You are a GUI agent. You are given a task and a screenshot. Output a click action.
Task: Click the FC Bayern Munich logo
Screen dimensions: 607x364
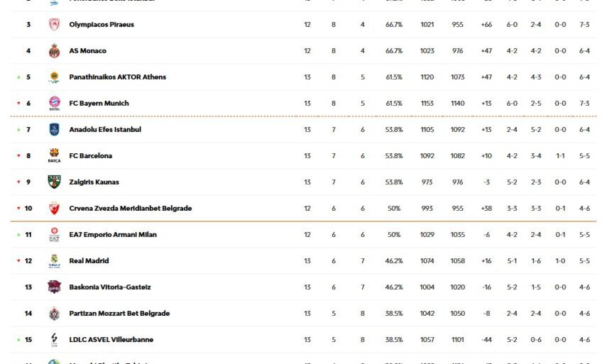(54, 104)
